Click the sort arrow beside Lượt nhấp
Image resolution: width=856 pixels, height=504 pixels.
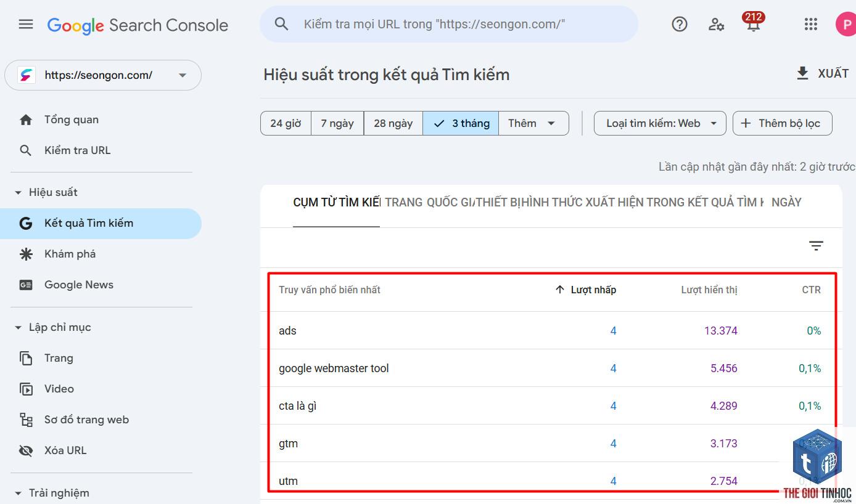click(x=560, y=290)
